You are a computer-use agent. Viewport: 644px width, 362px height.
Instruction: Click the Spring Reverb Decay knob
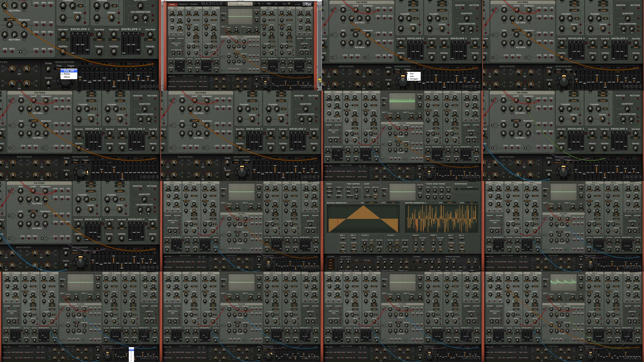454,262
